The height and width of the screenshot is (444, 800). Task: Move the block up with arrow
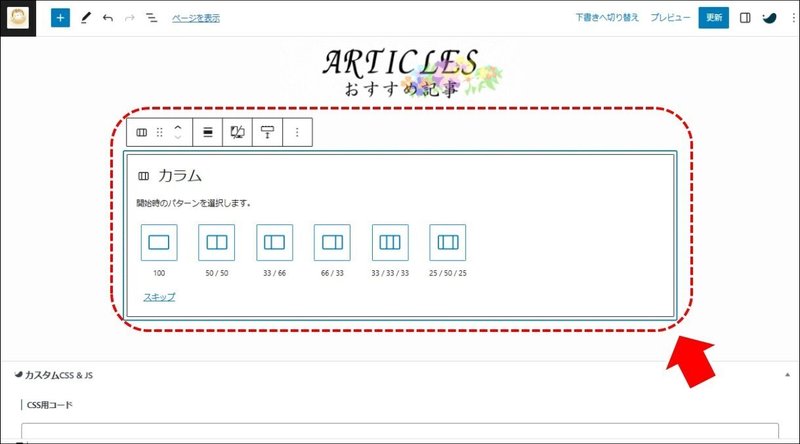click(178, 127)
